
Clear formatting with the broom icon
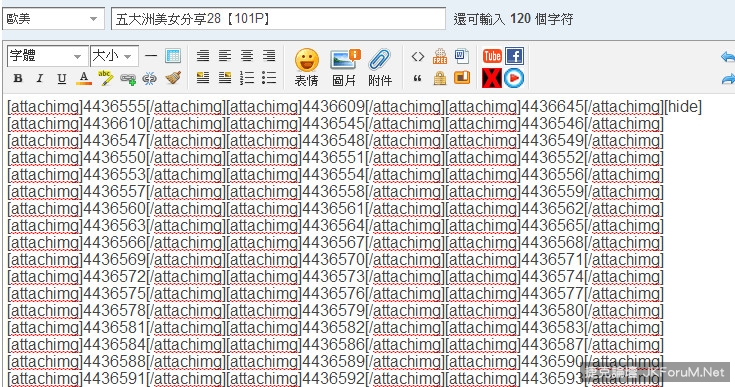(173, 78)
